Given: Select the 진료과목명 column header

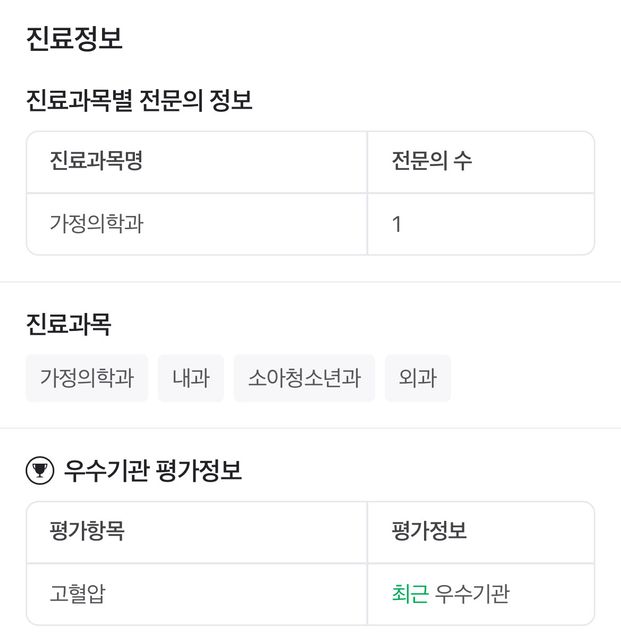Looking at the screenshot, I should [x=96, y=162].
